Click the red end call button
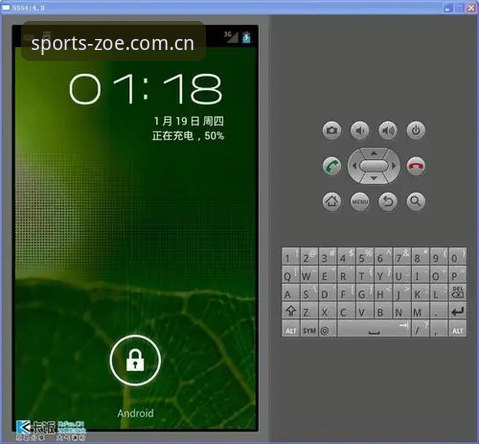Viewport: 479px width, 444px height. [416, 166]
